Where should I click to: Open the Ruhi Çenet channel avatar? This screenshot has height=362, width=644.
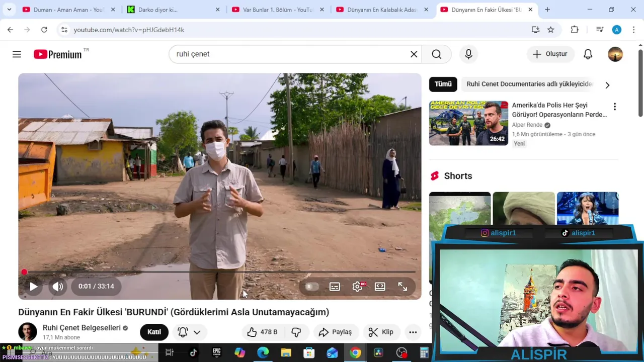[28, 332]
